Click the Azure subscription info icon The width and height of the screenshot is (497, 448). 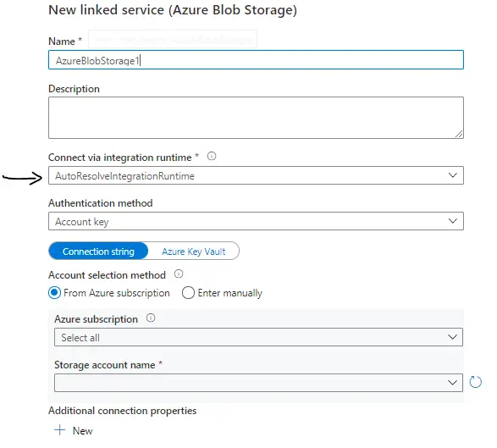[x=151, y=318]
